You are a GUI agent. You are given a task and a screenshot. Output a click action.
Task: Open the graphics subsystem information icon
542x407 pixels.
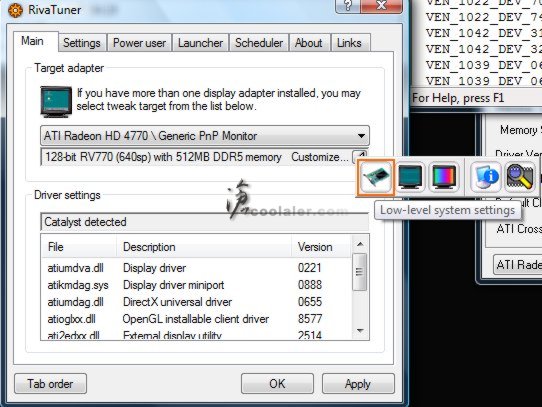(486, 177)
